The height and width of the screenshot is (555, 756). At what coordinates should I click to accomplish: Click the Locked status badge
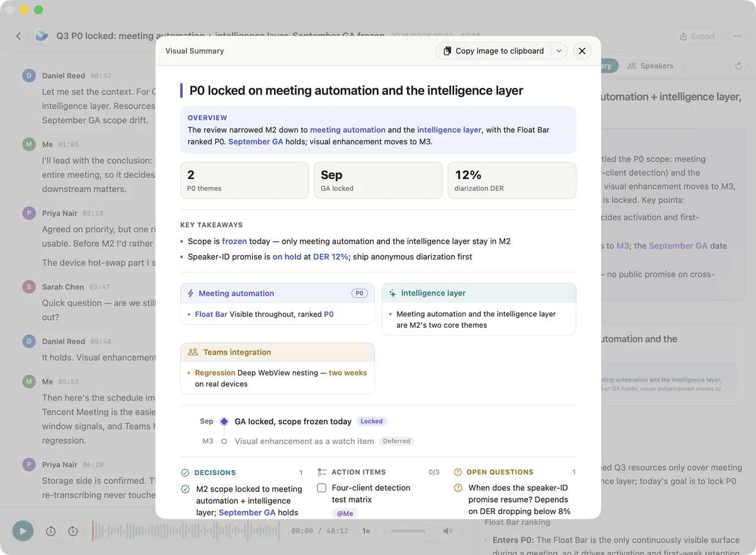click(372, 421)
